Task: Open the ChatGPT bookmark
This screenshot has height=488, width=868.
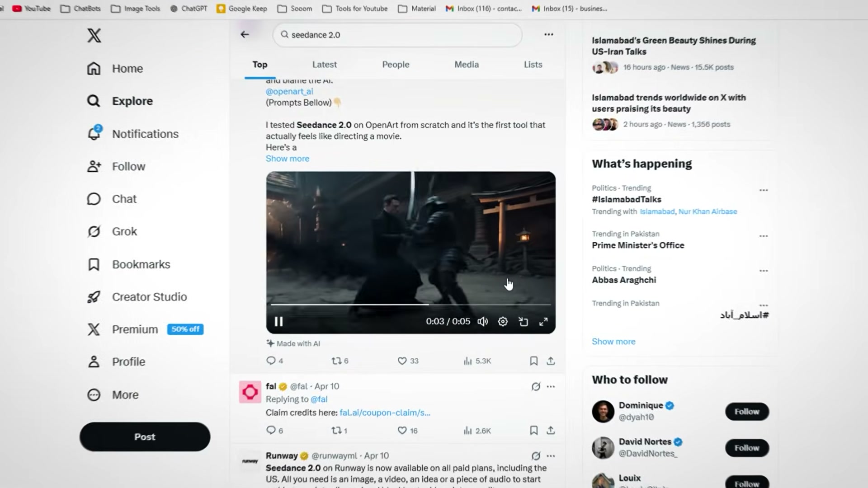Action: [x=189, y=9]
